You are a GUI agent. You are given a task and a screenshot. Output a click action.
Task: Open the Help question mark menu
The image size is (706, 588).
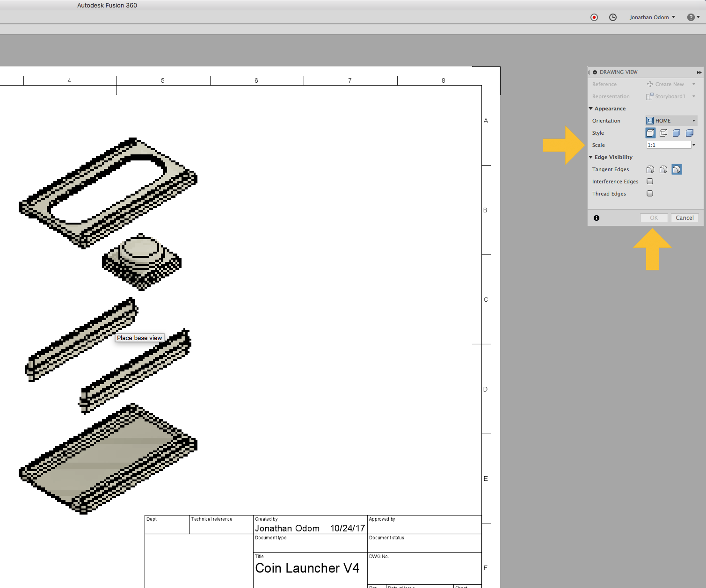[691, 17]
